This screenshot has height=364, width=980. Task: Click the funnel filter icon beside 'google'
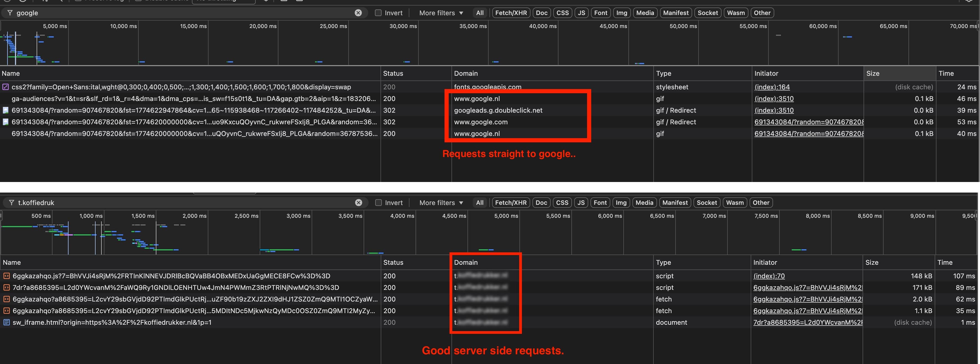(10, 12)
